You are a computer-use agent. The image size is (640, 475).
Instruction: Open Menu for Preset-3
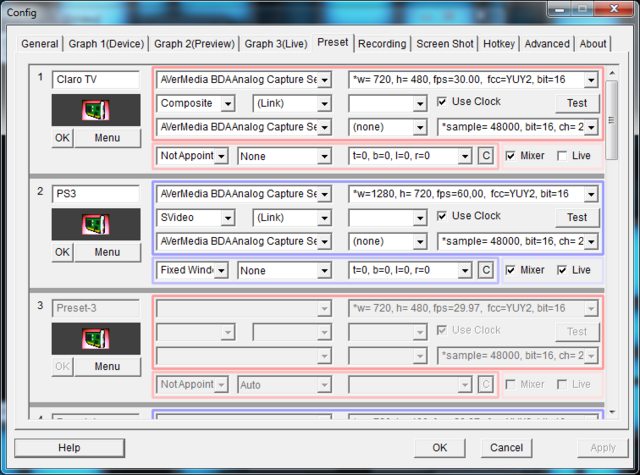(107, 366)
